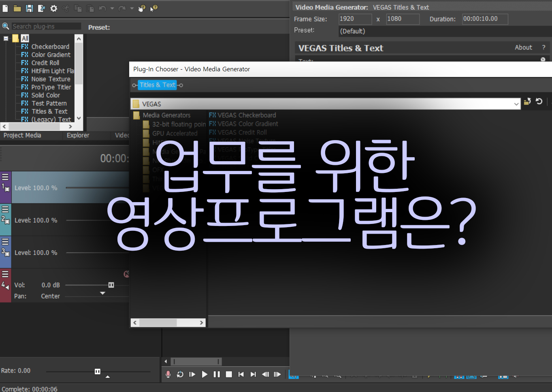Open the VEGAS folder path dropdown
The width and height of the screenshot is (552, 392).
click(516, 104)
